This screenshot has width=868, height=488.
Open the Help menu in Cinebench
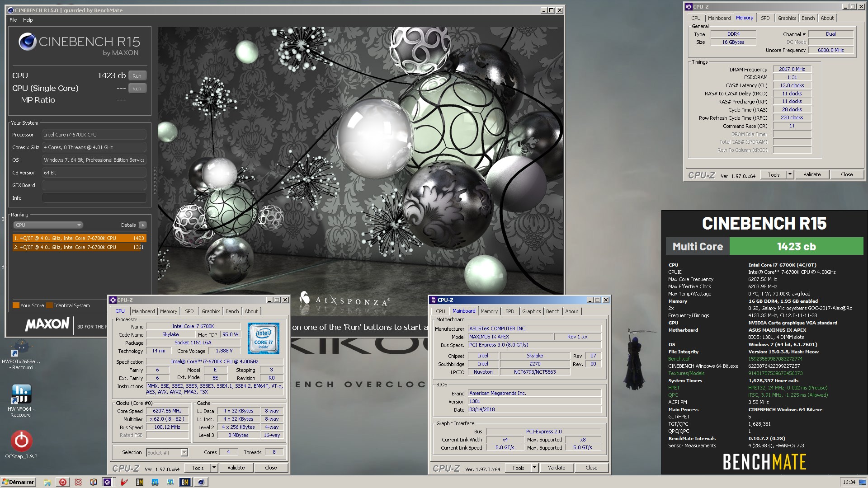click(x=28, y=20)
